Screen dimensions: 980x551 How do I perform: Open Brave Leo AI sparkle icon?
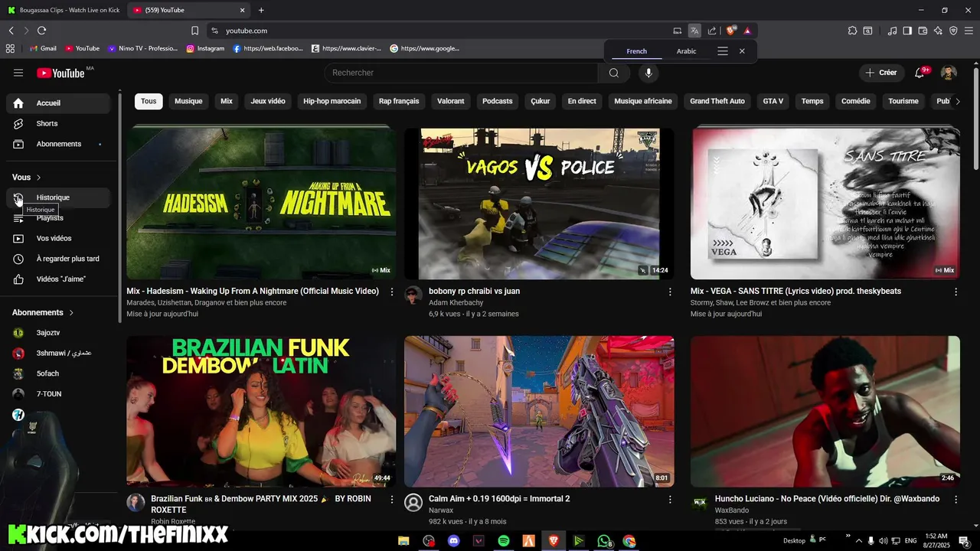point(938,31)
